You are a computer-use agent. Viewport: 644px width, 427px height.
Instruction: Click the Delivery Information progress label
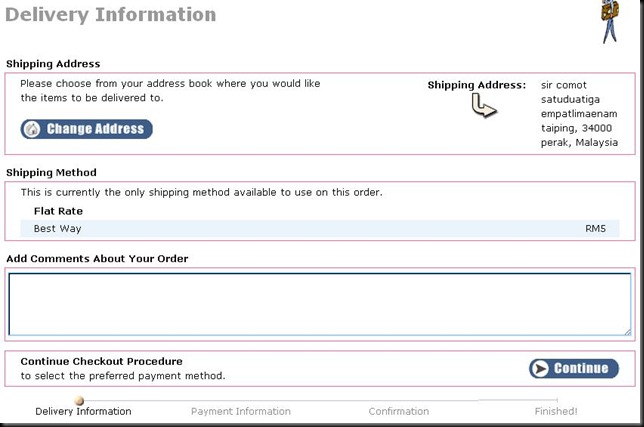83,411
